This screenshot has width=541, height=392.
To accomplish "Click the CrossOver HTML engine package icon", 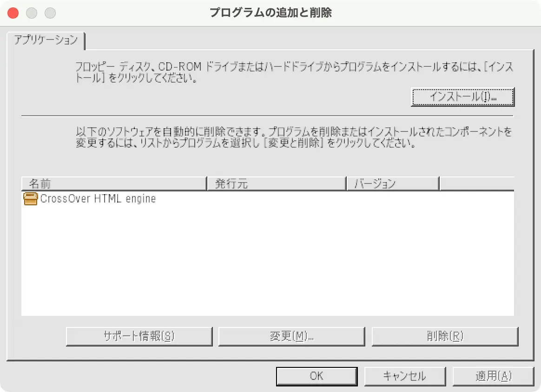I will coord(30,199).
